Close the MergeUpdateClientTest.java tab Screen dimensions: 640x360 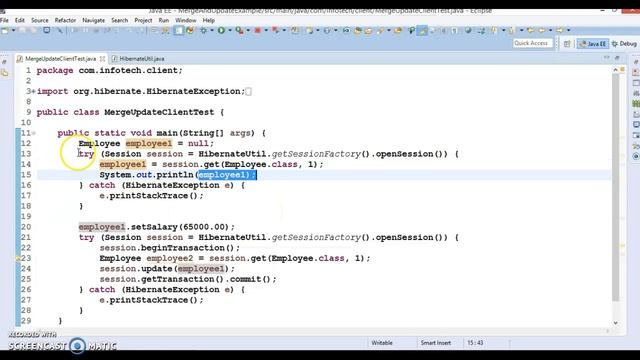(x=102, y=59)
